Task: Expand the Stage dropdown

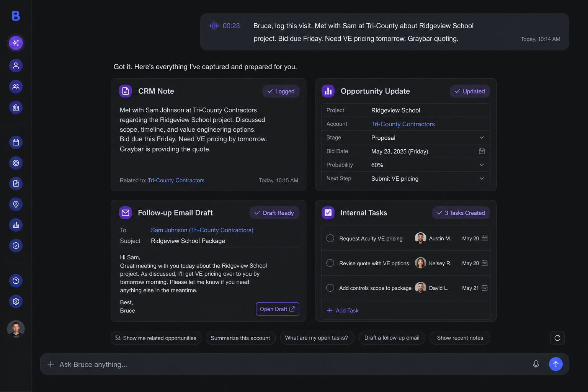Action: (x=482, y=137)
